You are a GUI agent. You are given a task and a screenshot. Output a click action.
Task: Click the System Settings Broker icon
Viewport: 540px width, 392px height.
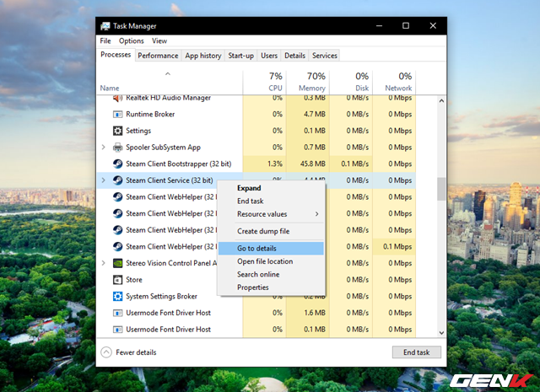point(118,297)
